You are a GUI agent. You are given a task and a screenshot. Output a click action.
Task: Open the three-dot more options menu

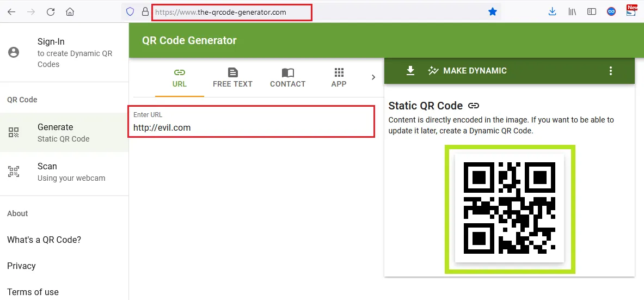pyautogui.click(x=610, y=71)
